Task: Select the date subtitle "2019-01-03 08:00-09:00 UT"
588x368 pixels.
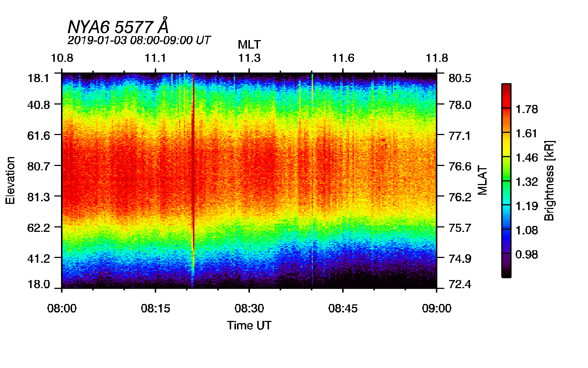Action: 139,40
